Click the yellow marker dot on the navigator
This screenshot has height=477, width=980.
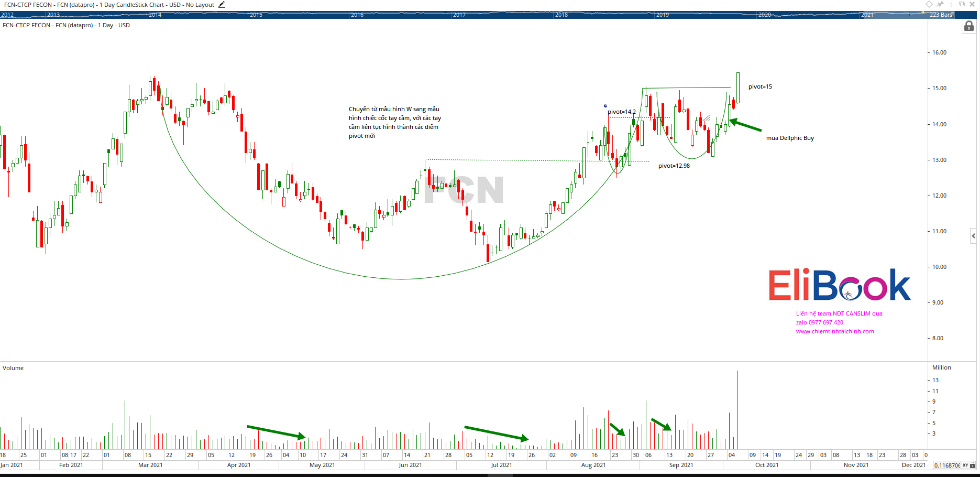point(923,13)
